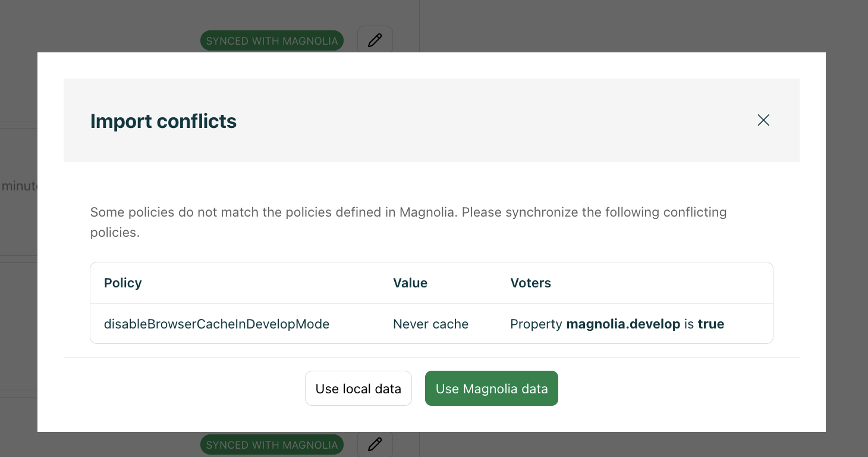Click the Policy column header
This screenshot has width=868, height=457.
coord(123,283)
